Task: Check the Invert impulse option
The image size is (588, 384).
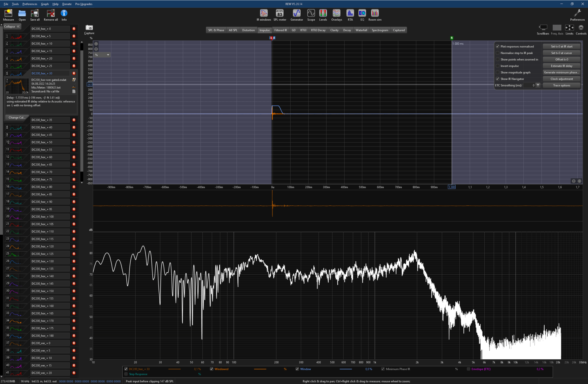Action: tap(498, 66)
